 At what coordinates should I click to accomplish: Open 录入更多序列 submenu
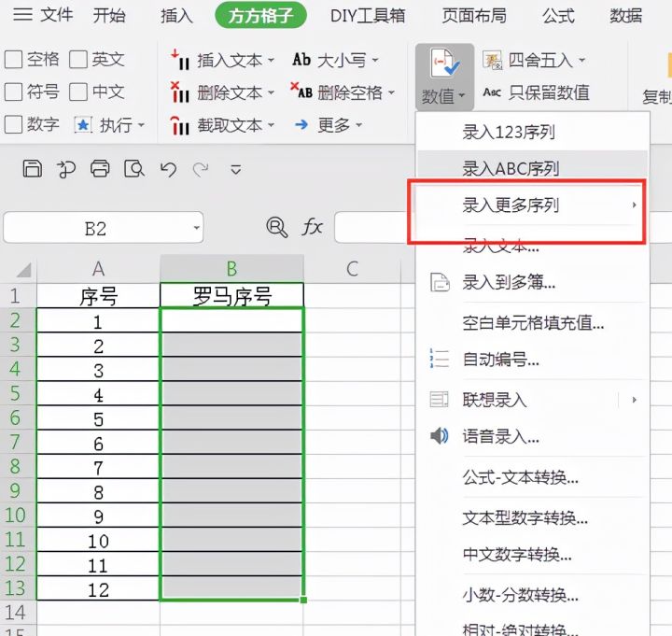tap(533, 205)
